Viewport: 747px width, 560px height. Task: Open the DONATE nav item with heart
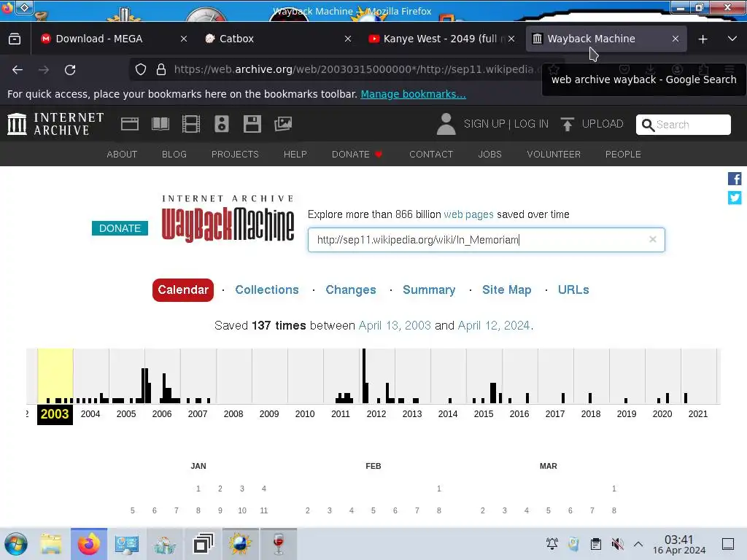point(357,155)
